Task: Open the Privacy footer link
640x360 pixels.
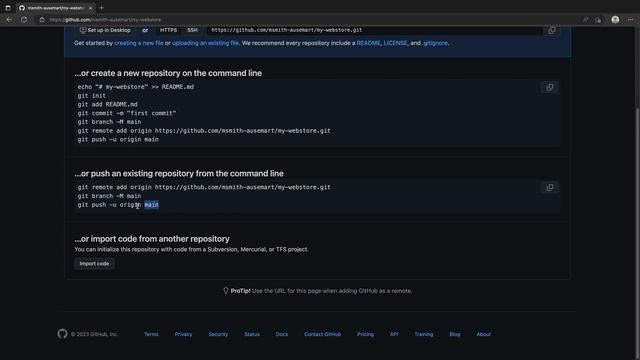Action: (x=183, y=334)
